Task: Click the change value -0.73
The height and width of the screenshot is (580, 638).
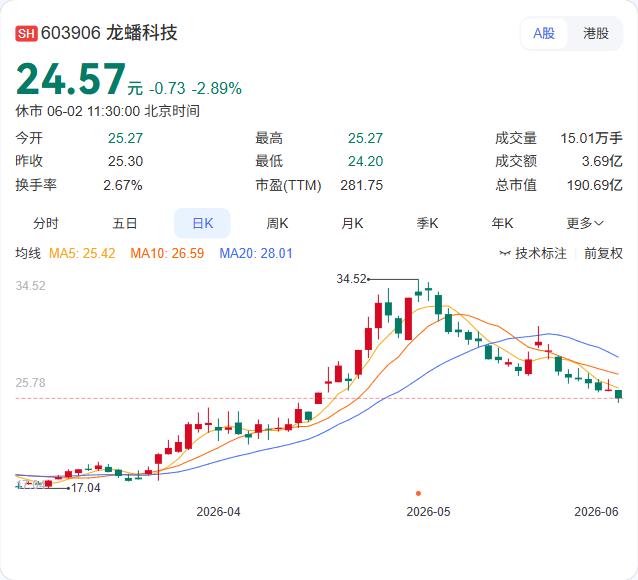Action: (167, 88)
